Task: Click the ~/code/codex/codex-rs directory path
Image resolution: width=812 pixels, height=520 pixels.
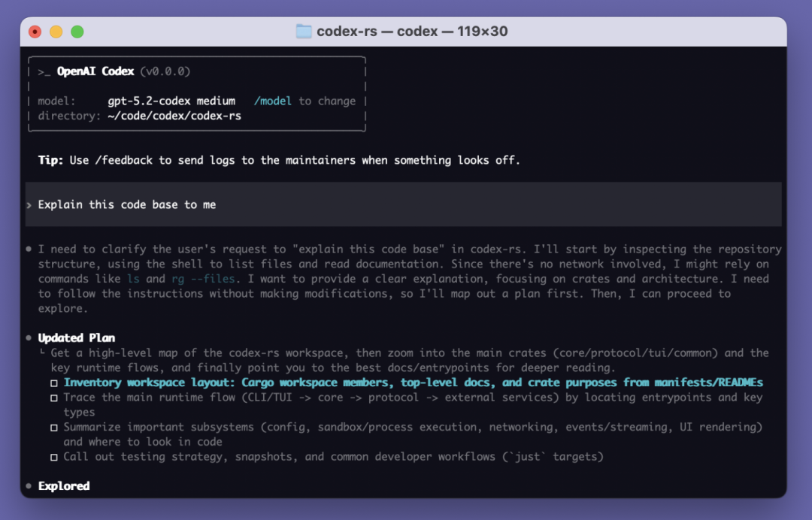Action: pos(174,116)
